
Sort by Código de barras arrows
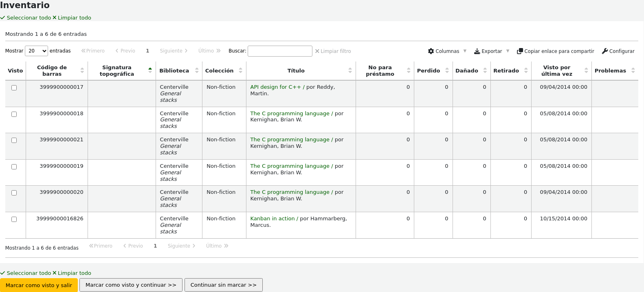tap(82, 71)
